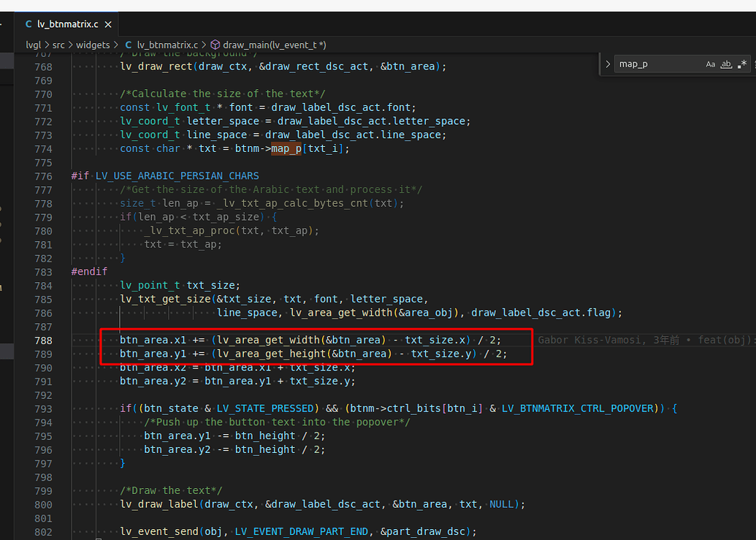Open the src folder breadcrumb dropdown
Screen dimensions: 756x540
click(58, 45)
